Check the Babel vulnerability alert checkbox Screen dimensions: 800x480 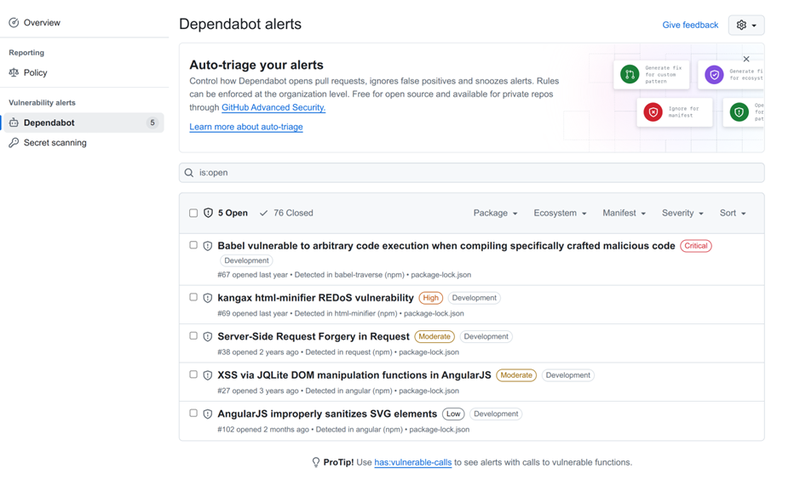pyautogui.click(x=194, y=245)
